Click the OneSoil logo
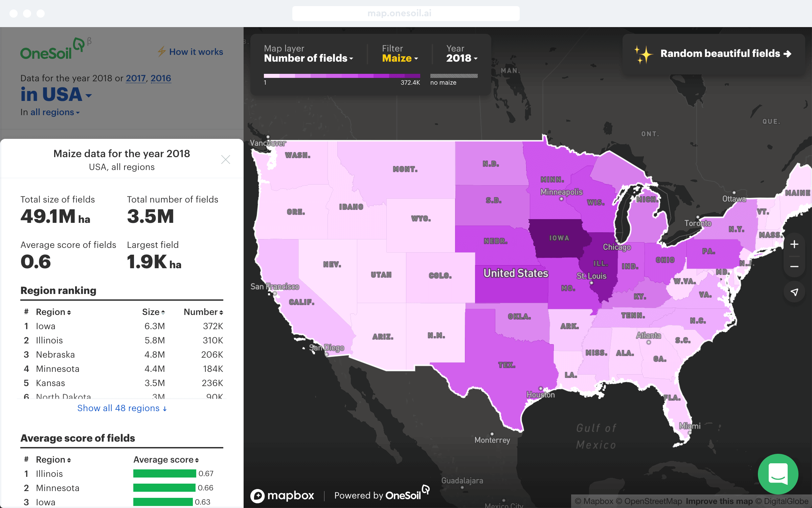This screenshot has height=508, width=812. (56, 49)
